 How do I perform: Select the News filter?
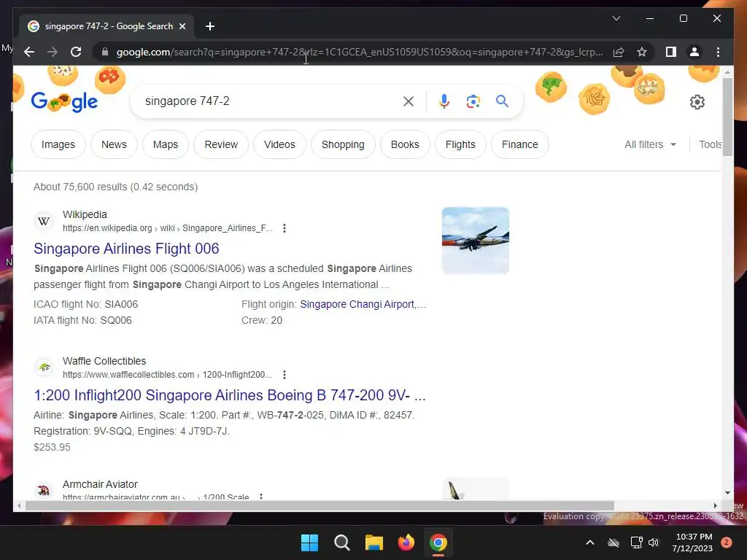click(x=114, y=144)
